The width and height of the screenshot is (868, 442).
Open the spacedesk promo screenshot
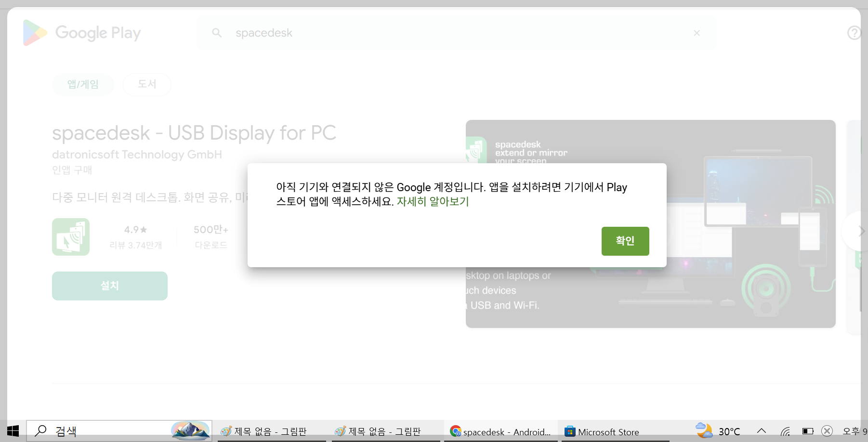tap(650, 224)
